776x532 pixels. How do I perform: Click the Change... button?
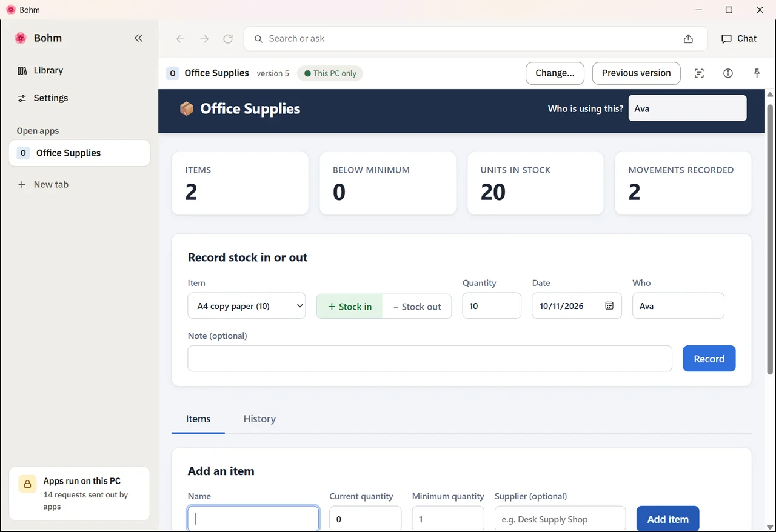pyautogui.click(x=555, y=73)
